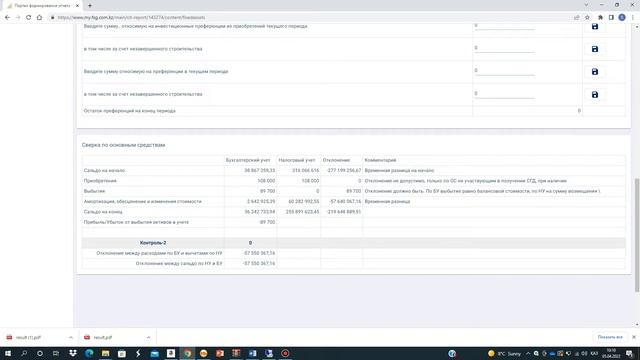Screen dimensions: 640x360
Task: Click the 'Бухгалтерский учет' column header
Action: click(x=248, y=160)
